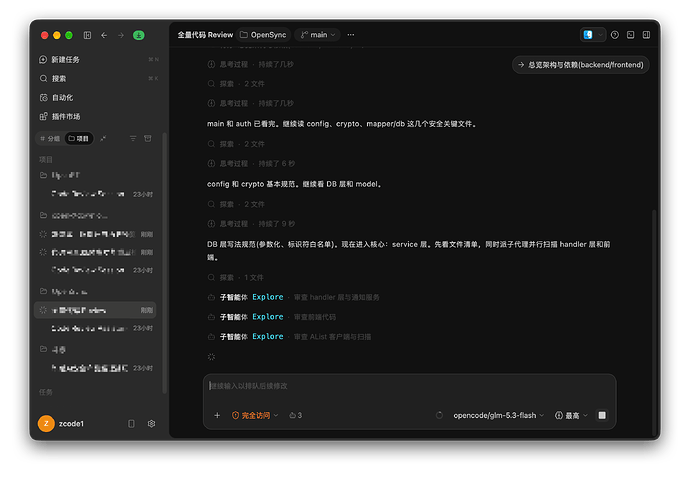
Task: Open the terminal panel icon in header
Action: click(x=631, y=35)
